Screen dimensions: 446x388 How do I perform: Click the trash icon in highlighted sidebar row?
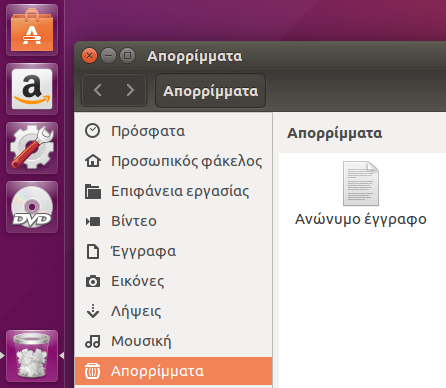coord(92,371)
